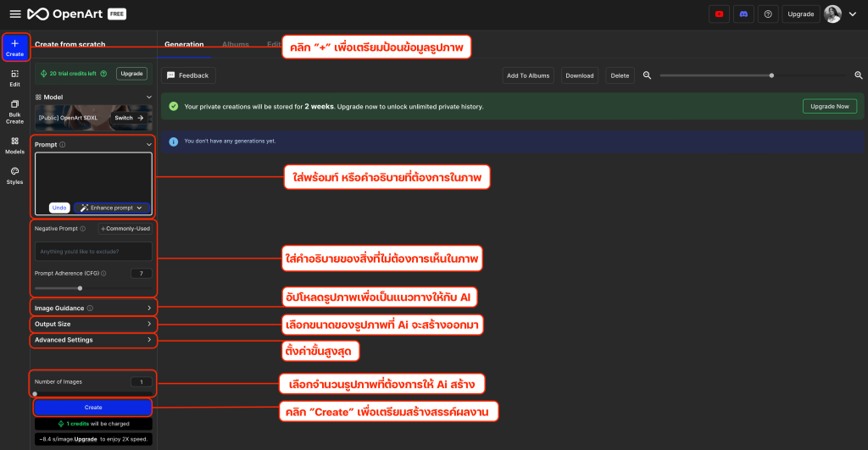
Task: Expand the Output Size section
Action: point(93,324)
